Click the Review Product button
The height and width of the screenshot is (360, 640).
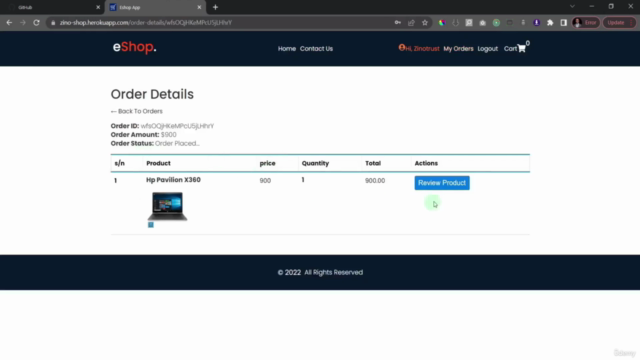[442, 183]
